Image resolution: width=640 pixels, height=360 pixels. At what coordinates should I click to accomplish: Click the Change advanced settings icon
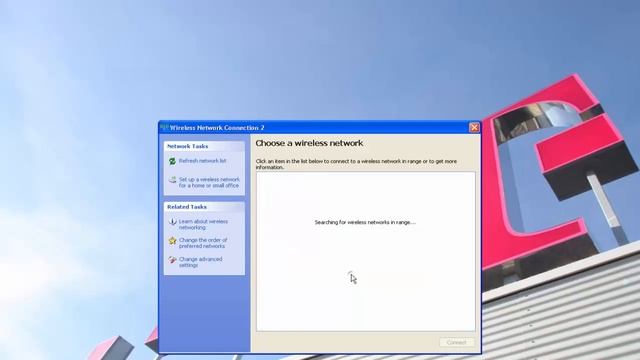point(172,260)
